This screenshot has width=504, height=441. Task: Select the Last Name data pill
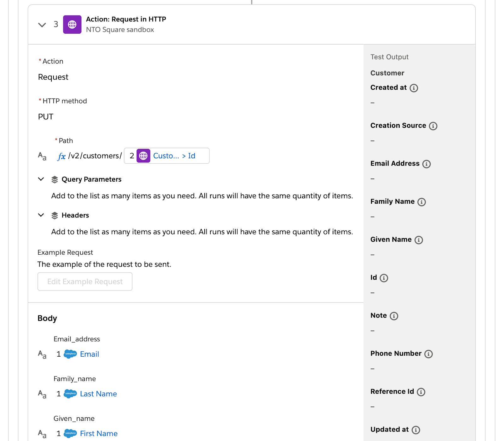(98, 394)
